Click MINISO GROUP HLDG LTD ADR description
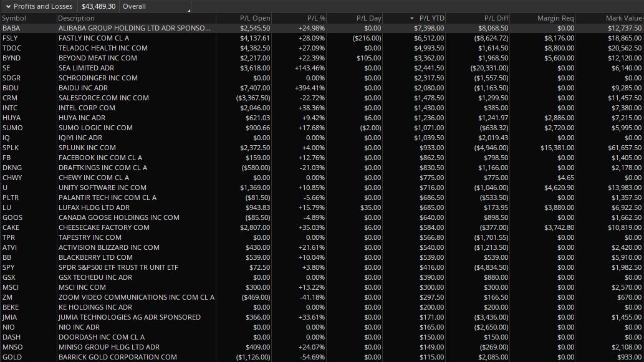This screenshot has width=644, height=362. point(109,347)
